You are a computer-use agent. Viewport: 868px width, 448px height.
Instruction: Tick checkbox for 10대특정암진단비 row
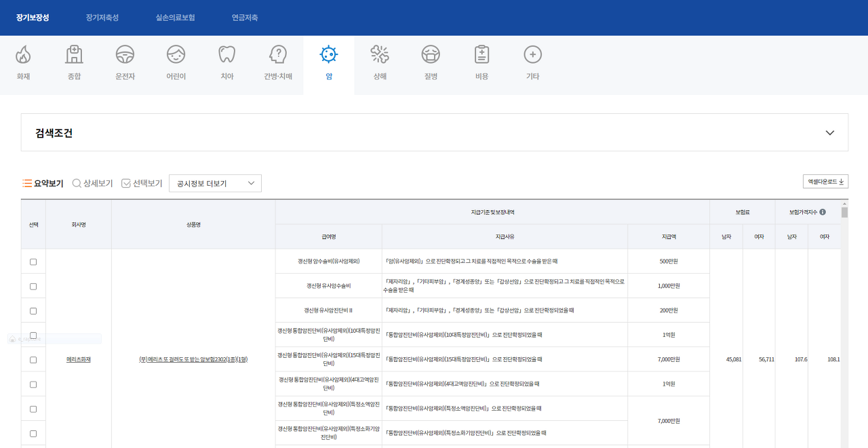tap(33, 335)
